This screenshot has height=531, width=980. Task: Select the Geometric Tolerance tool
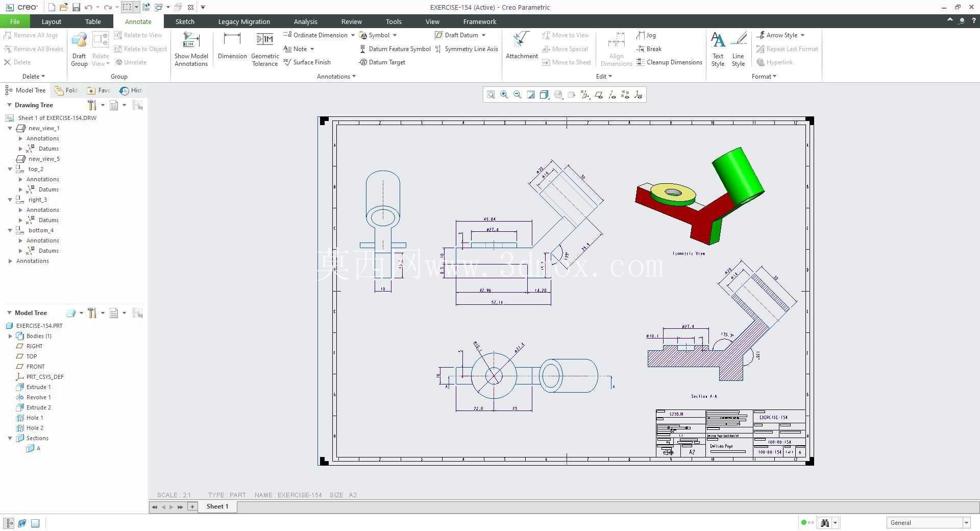[265, 49]
